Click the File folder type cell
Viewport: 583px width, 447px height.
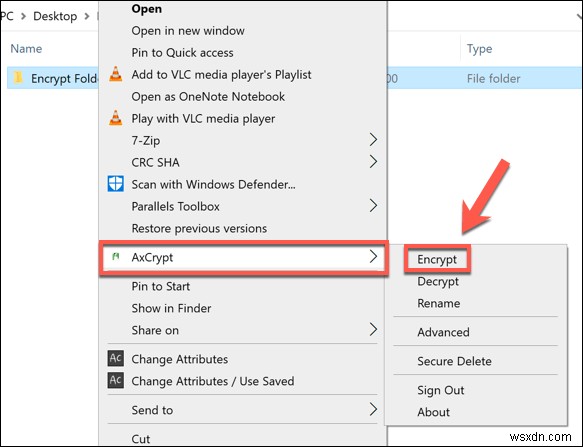(x=493, y=78)
